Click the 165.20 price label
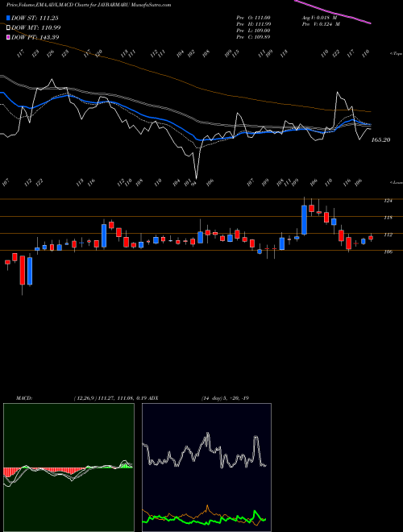 380,139
